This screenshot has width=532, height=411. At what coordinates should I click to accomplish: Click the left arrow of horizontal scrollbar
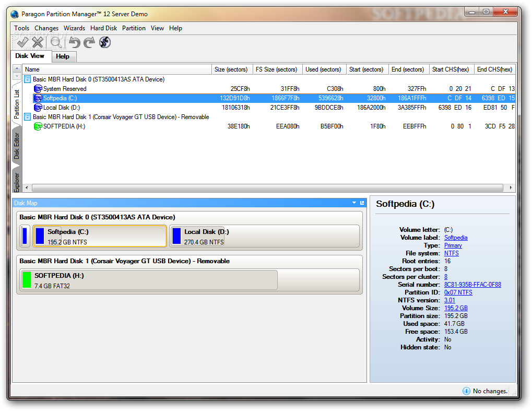coord(27,187)
